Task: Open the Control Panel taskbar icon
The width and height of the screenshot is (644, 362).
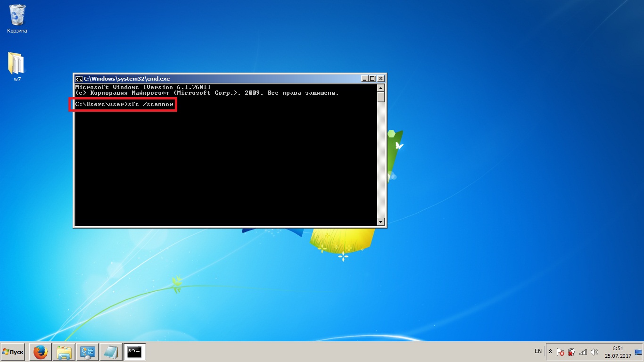Action: [x=88, y=352]
